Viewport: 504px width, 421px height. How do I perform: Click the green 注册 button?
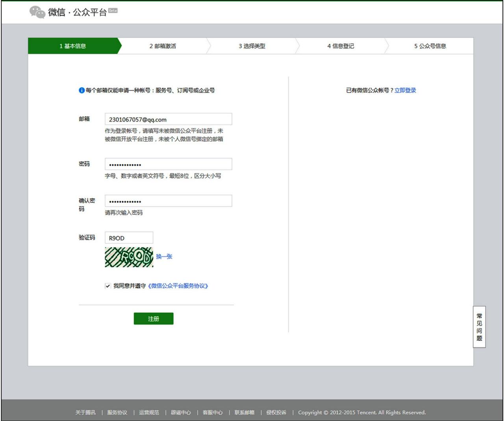(x=154, y=319)
